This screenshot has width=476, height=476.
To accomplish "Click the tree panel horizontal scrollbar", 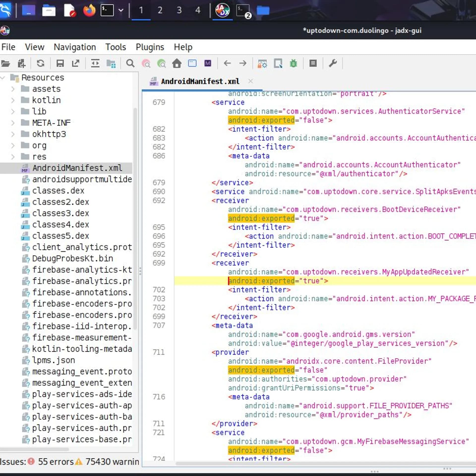I will [x=35, y=449].
